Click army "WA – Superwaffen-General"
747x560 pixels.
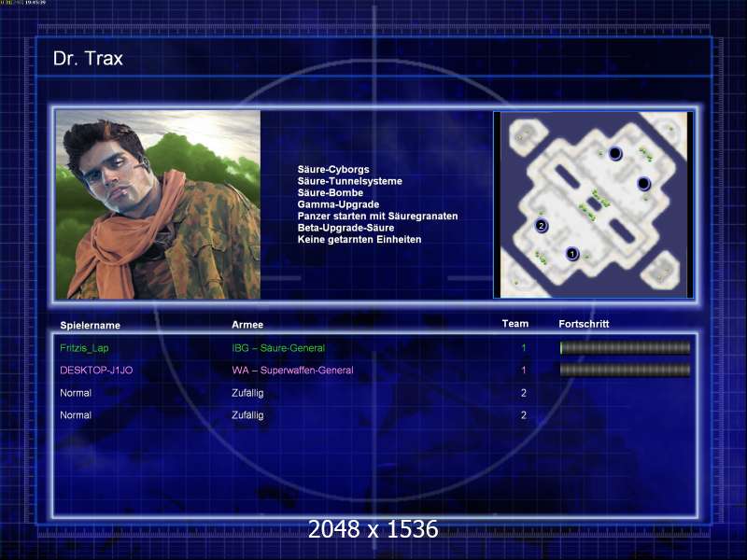click(x=292, y=370)
